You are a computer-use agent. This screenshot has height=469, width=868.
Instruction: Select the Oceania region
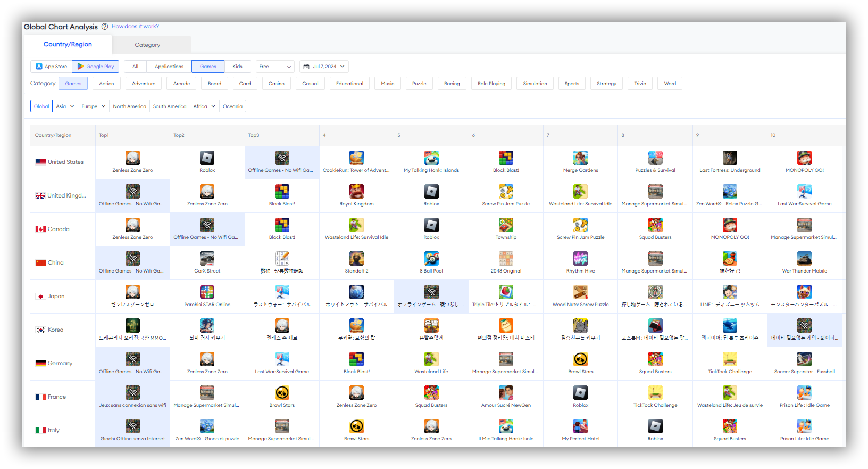click(x=232, y=106)
